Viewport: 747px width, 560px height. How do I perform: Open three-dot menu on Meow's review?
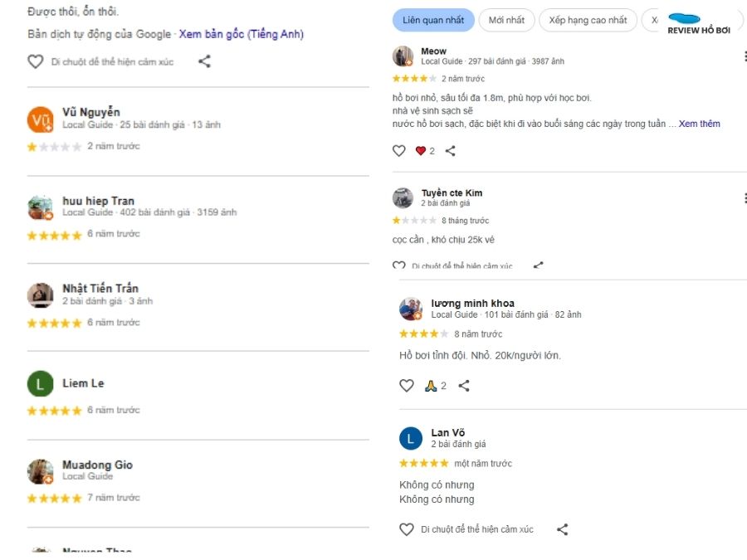744,56
